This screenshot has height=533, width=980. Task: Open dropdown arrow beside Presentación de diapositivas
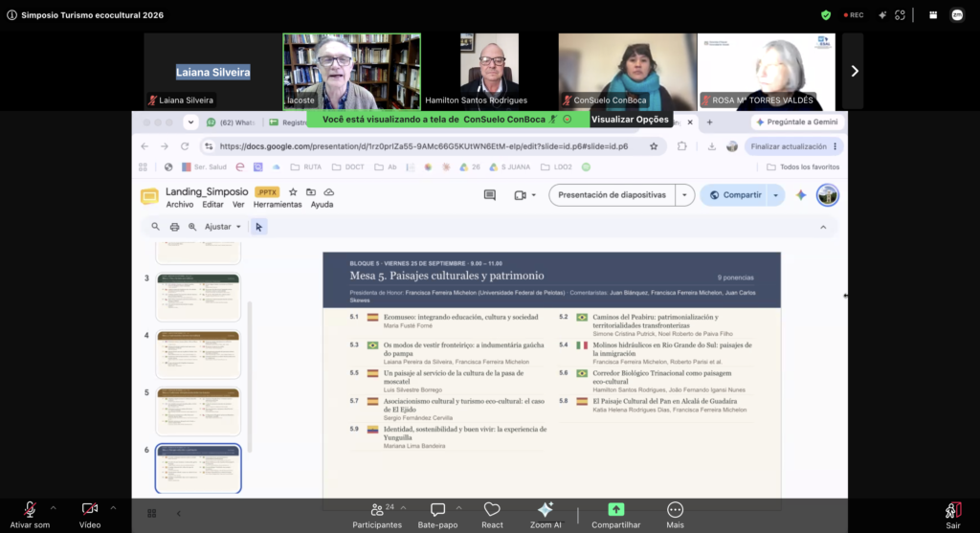pyautogui.click(x=684, y=195)
